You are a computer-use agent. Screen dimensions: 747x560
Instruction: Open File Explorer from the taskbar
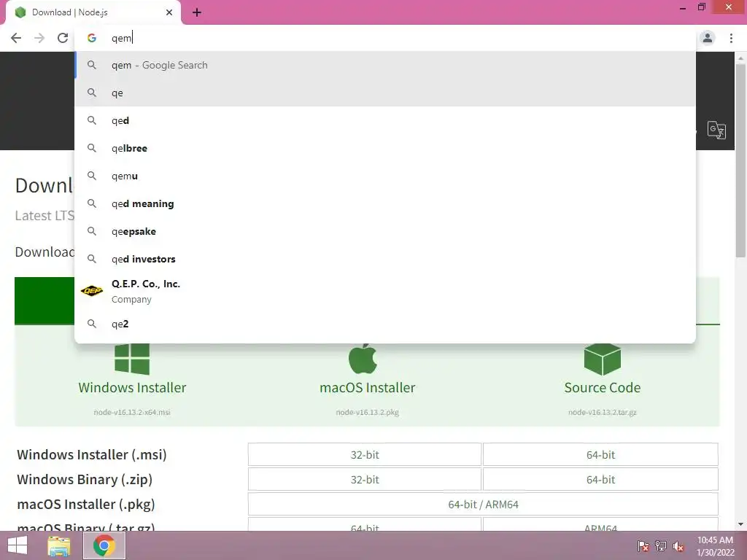59,546
